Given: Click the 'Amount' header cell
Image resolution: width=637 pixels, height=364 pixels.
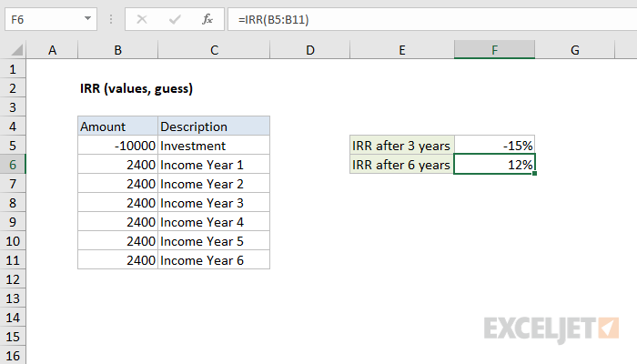Looking at the screenshot, I should [117, 126].
